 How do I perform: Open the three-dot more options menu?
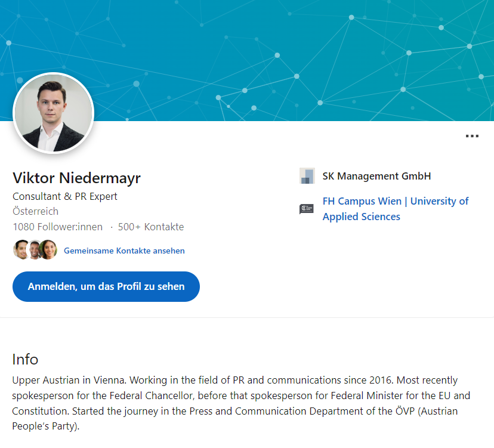[472, 136]
